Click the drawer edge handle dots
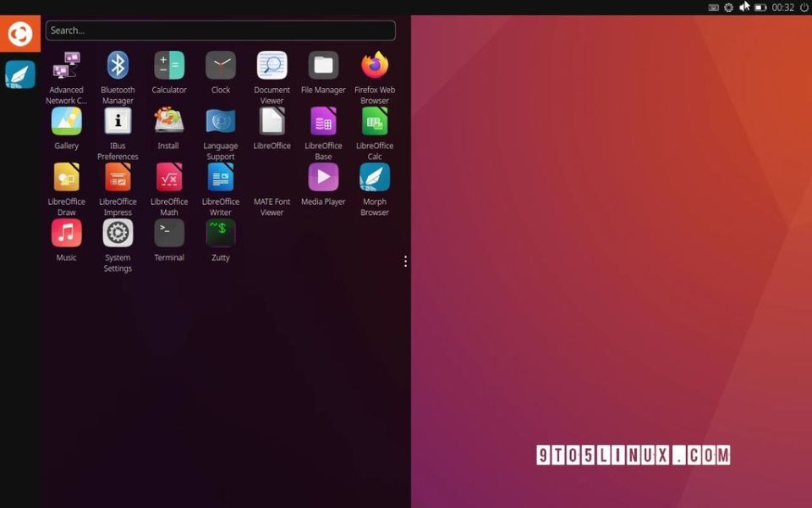This screenshot has width=812, height=508. pos(405,262)
